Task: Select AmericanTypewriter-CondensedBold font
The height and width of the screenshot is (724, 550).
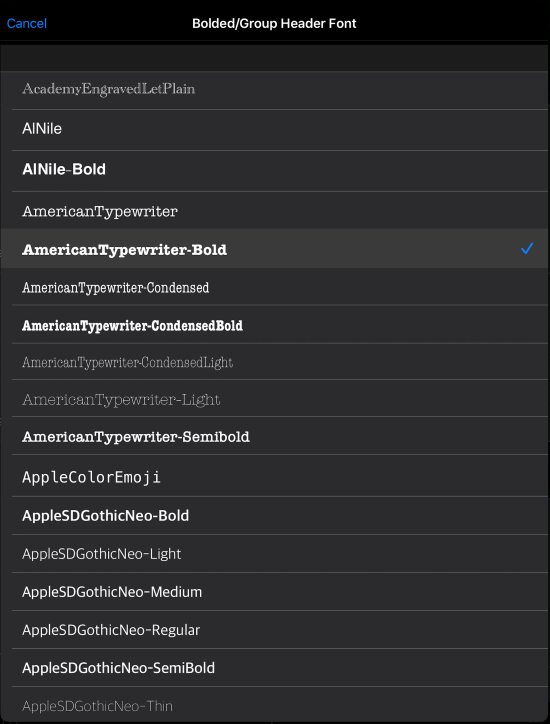Action: coord(275,324)
